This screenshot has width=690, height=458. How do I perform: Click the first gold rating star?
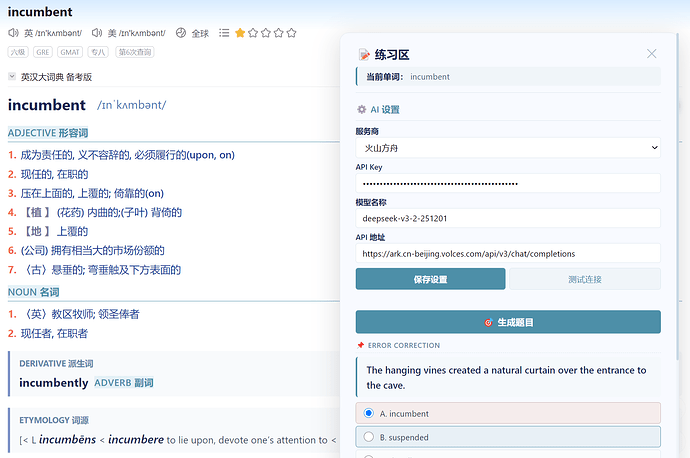click(240, 33)
